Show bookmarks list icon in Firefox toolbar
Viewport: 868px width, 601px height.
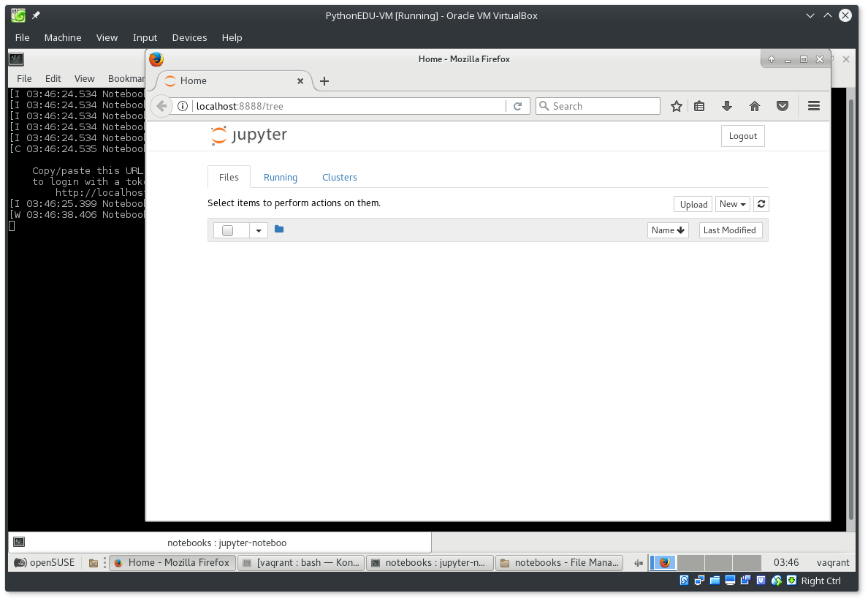[x=700, y=106]
